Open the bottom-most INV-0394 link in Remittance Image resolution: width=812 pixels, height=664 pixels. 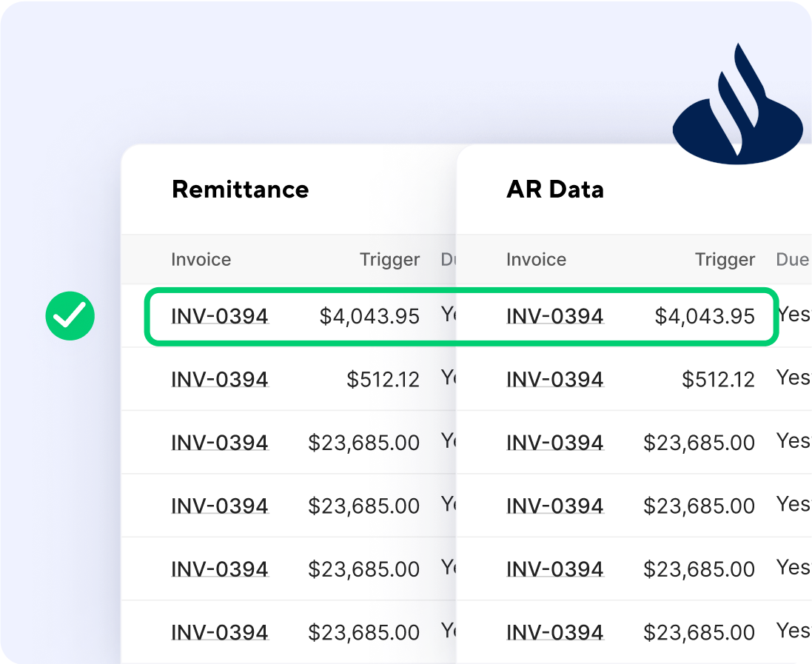click(x=219, y=633)
